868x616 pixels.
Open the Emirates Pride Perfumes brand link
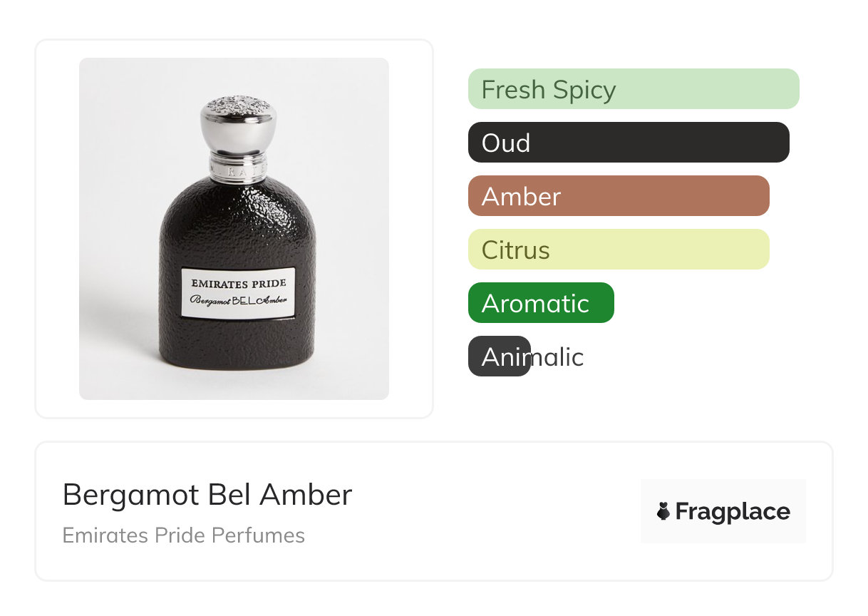pos(183,535)
